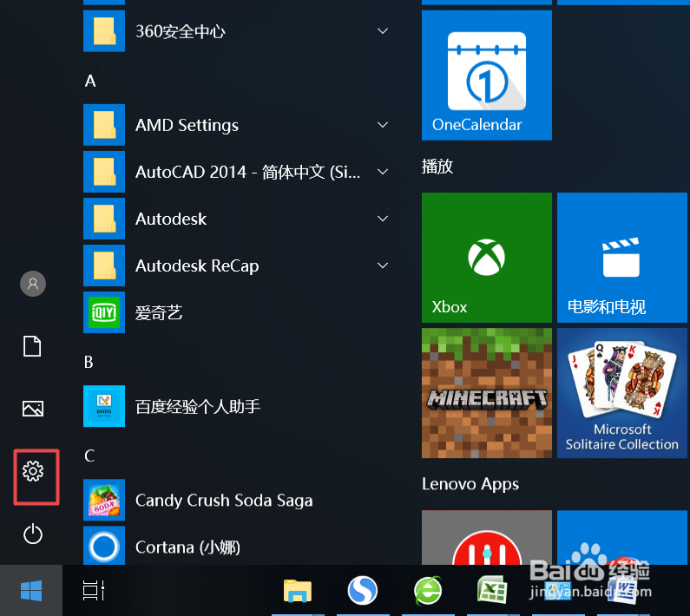Open the Documents icon in sidebar

(32, 346)
